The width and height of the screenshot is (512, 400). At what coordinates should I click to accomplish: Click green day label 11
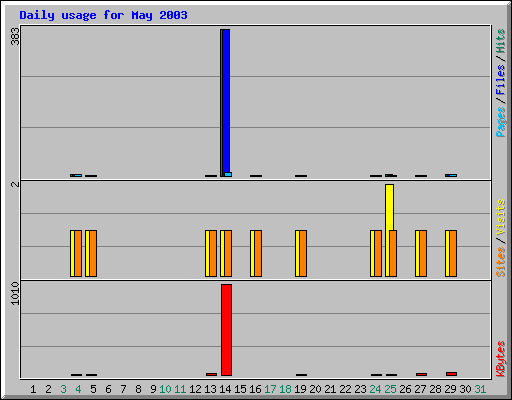click(180, 389)
